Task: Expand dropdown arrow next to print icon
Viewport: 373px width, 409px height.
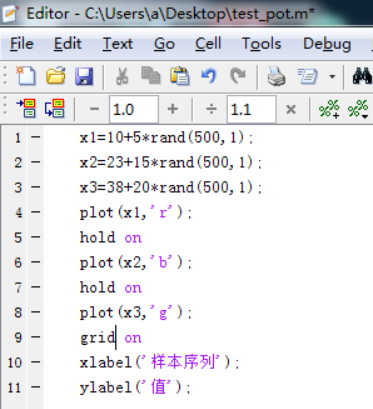Action: (332, 77)
